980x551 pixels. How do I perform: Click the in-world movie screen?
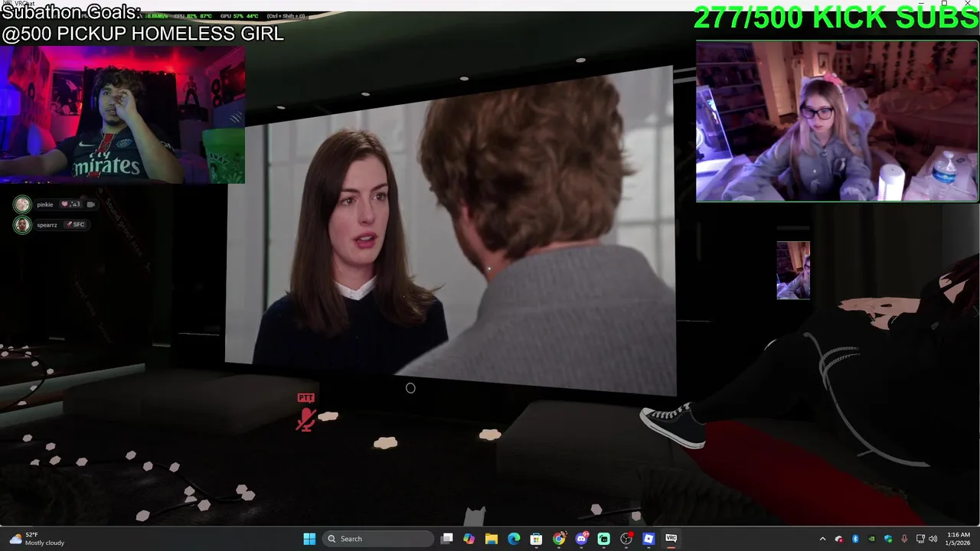(x=450, y=231)
